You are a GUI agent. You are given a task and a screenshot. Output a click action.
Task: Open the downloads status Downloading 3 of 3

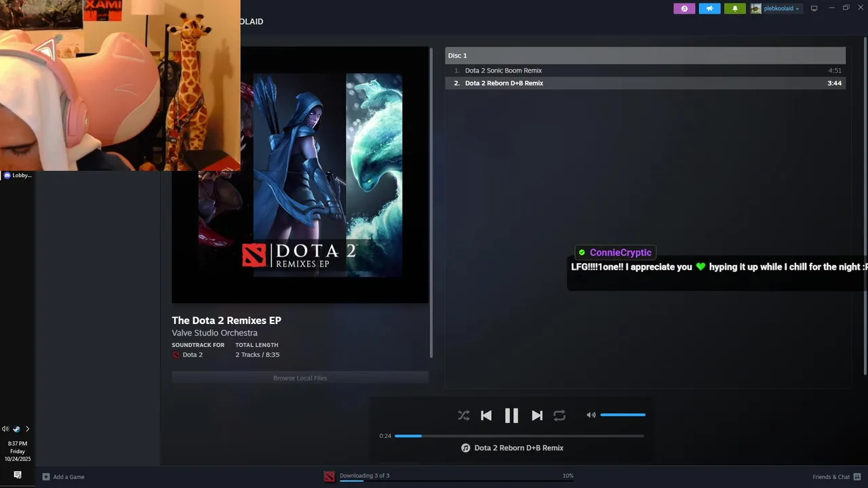(x=365, y=476)
